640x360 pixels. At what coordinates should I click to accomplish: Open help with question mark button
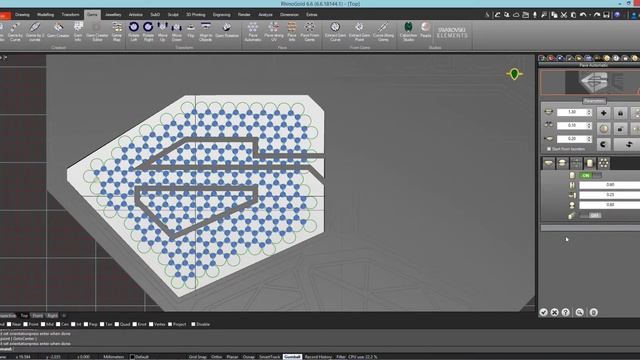[x=565, y=312]
